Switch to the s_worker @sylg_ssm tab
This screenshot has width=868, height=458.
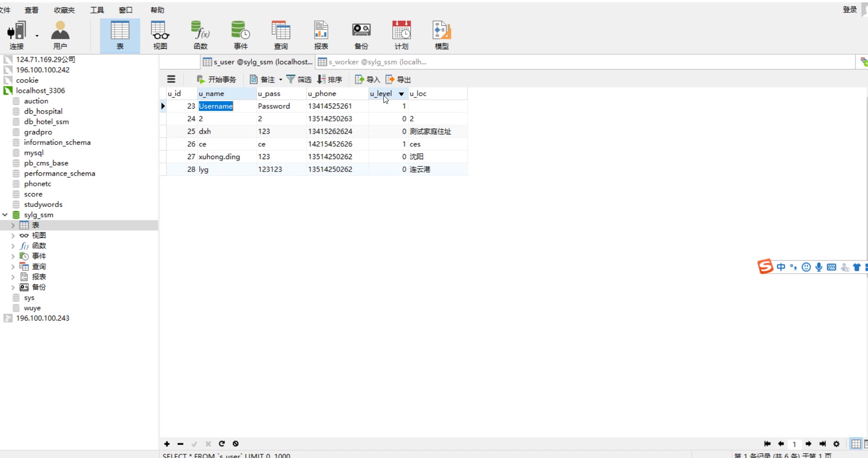pos(372,62)
